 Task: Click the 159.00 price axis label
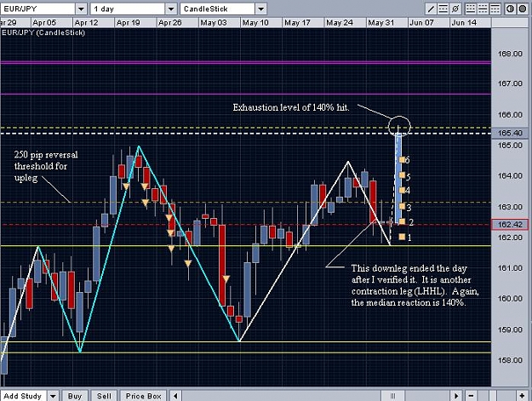click(x=510, y=329)
